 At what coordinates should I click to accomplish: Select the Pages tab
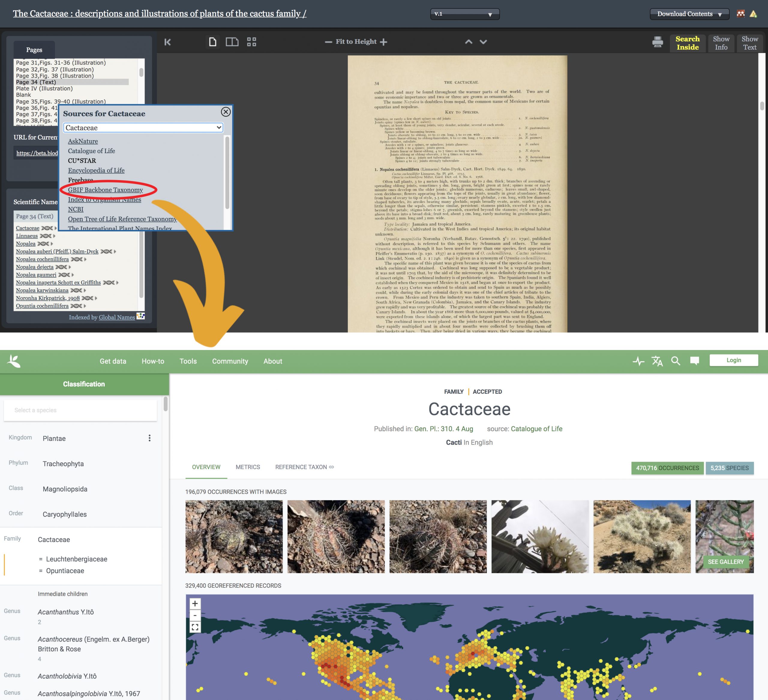click(x=34, y=50)
